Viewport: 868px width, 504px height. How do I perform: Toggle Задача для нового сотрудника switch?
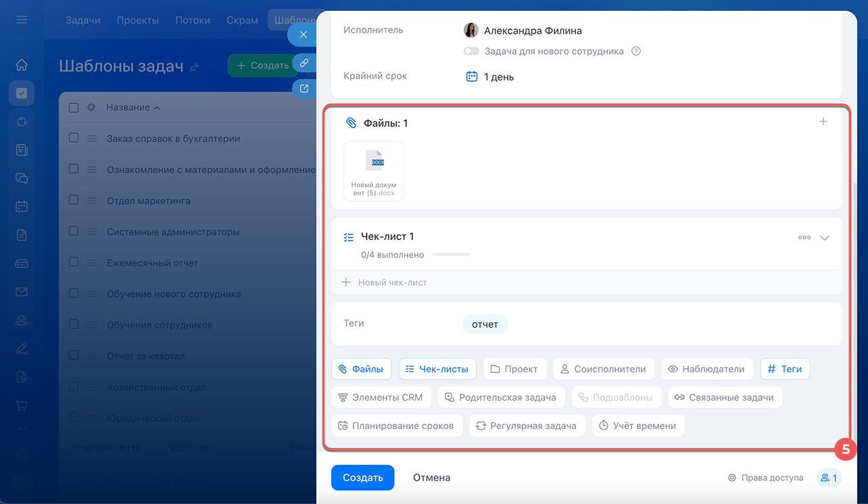[x=471, y=51]
